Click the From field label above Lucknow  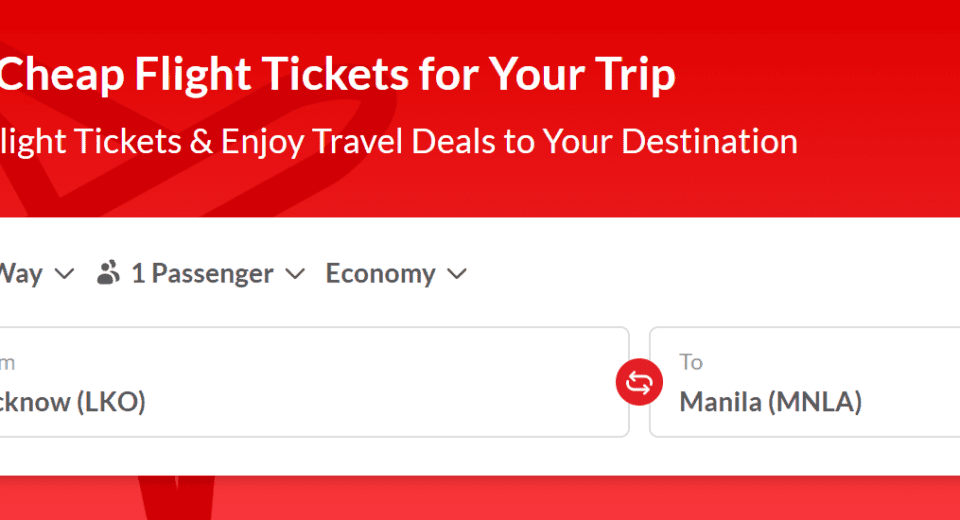click(8, 362)
